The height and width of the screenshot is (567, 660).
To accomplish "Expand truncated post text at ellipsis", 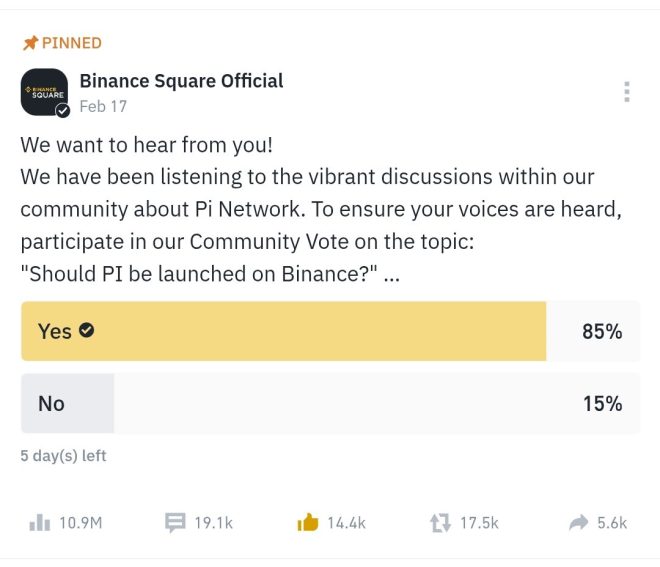I will click(x=392, y=276).
